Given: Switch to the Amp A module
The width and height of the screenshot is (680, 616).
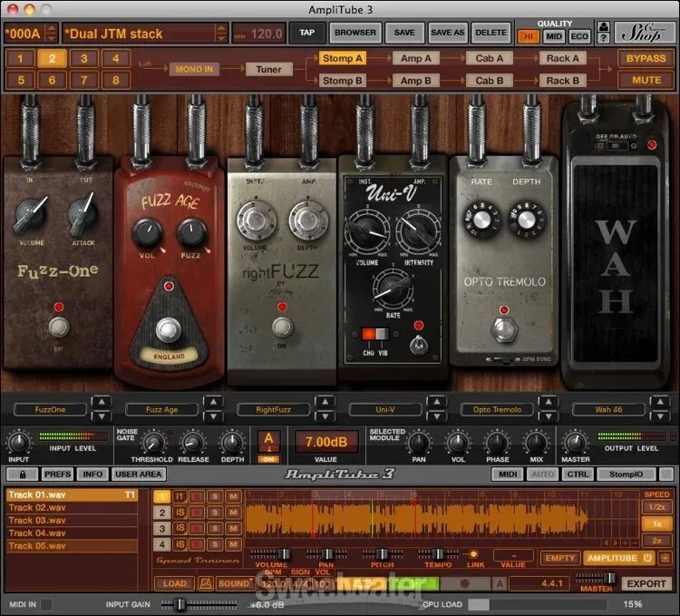Looking at the screenshot, I should [415, 58].
